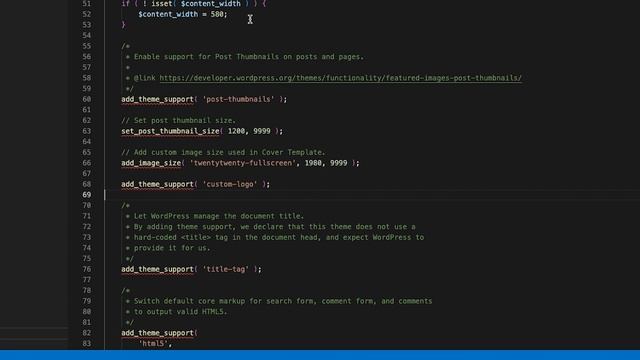Click add_theme_support on line 82
640x360 pixels.
157,333
